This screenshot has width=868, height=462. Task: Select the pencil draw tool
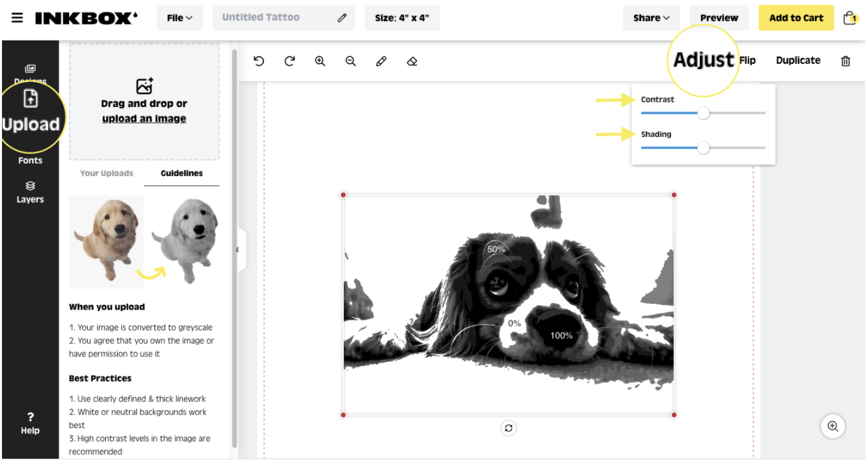(381, 61)
